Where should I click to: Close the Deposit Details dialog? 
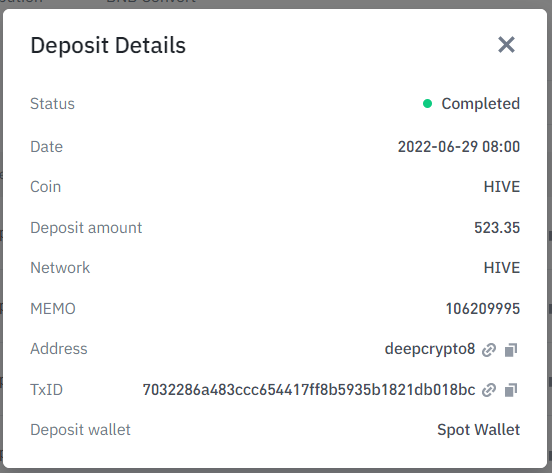[506, 45]
